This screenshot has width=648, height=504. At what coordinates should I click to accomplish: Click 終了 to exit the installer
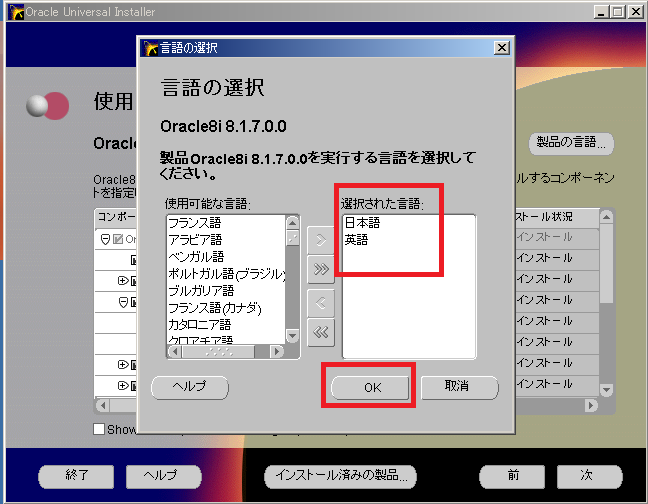(76, 475)
